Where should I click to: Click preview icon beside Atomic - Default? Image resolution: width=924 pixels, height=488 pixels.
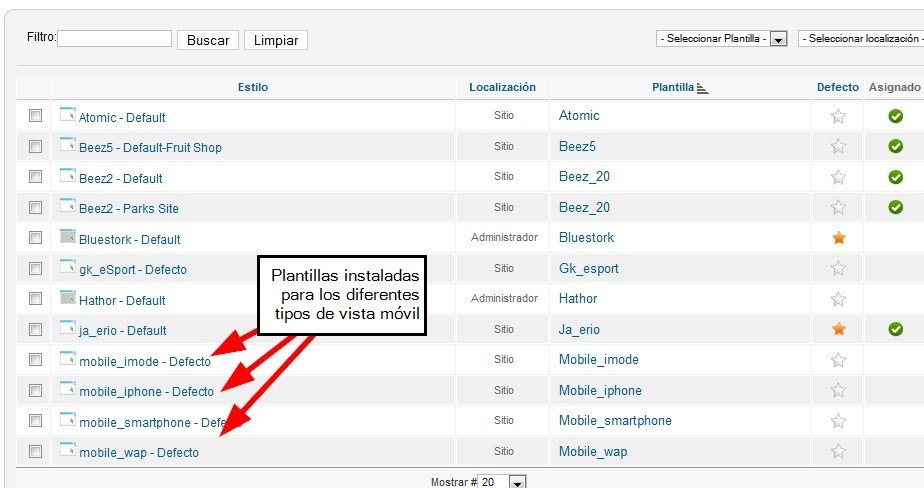tap(68, 114)
